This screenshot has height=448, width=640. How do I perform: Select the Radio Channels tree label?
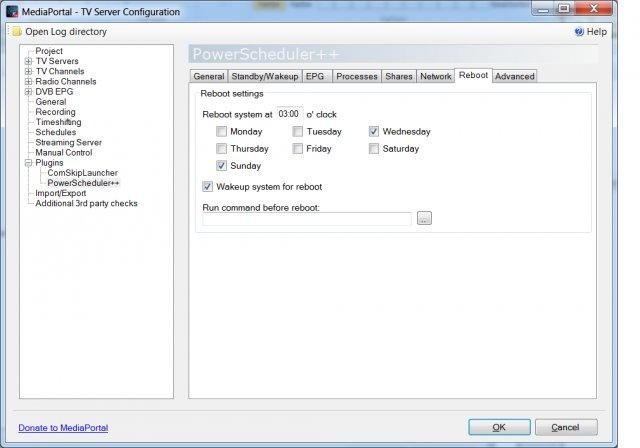pyautogui.click(x=66, y=82)
